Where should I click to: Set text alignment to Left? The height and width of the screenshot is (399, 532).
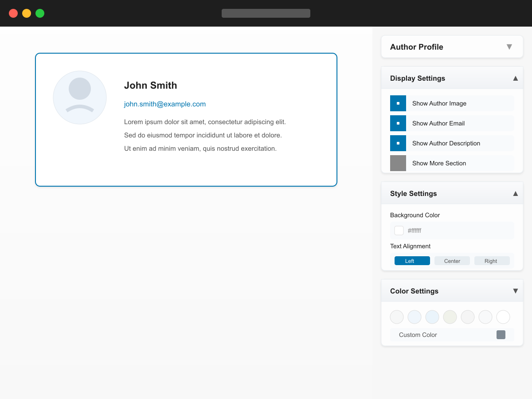[x=412, y=261]
